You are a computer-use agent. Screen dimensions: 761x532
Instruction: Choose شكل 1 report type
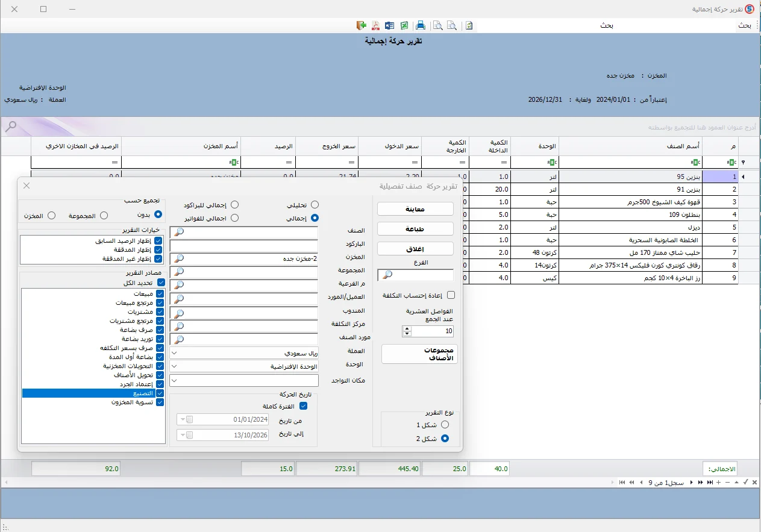[x=445, y=425]
